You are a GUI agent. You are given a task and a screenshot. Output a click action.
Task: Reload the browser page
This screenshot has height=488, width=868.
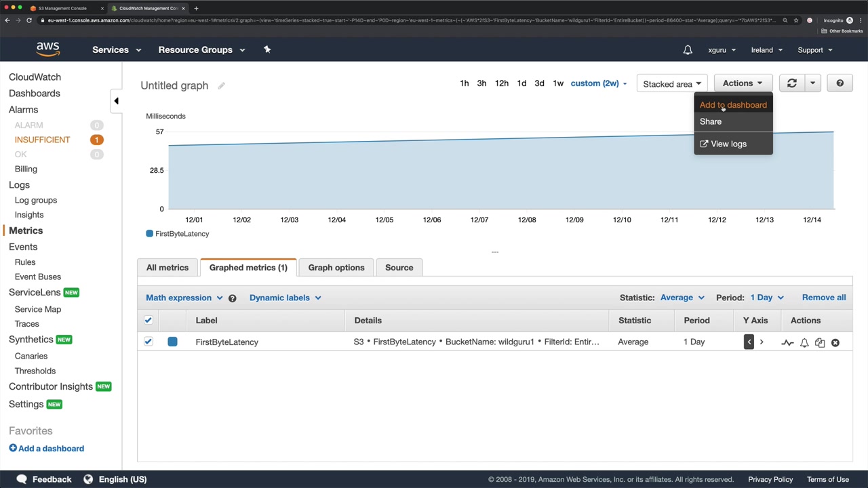click(x=29, y=20)
